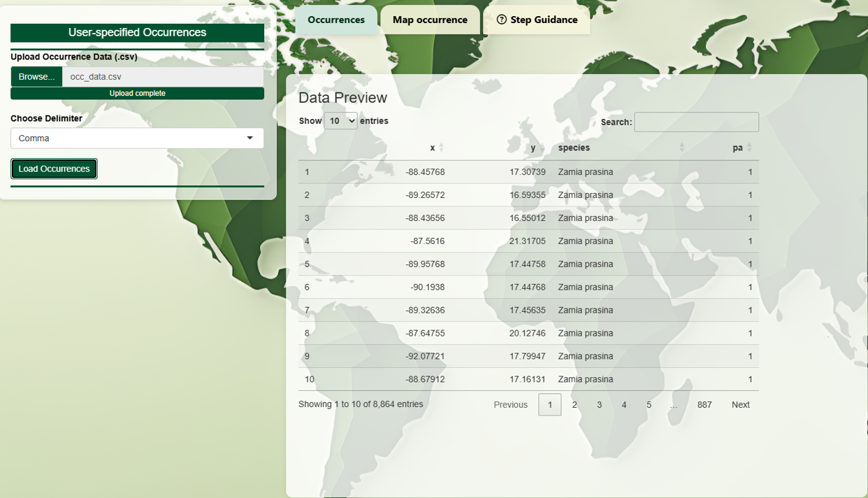Select x value -87.64755 in row 8
868x498 pixels.
coord(425,334)
